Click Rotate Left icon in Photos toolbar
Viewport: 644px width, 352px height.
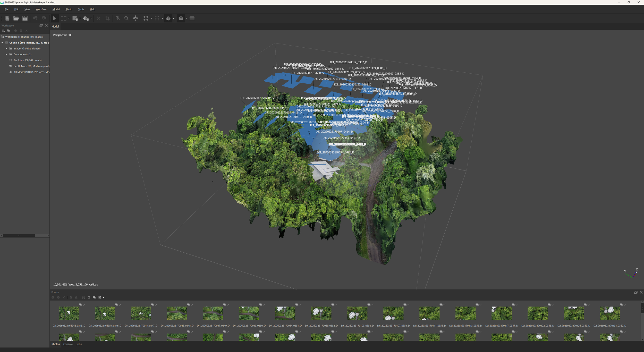(x=71, y=297)
